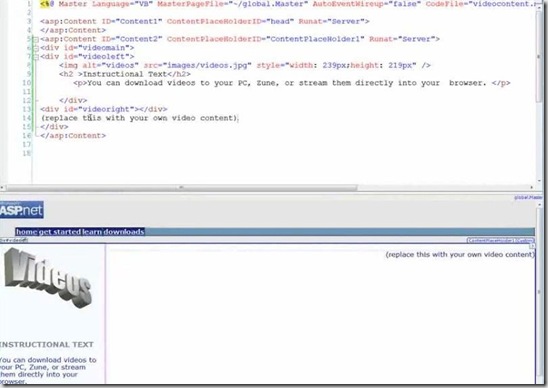
Task: Click the left arrow of code horizontal scrollbar
Action: (x=2, y=188)
